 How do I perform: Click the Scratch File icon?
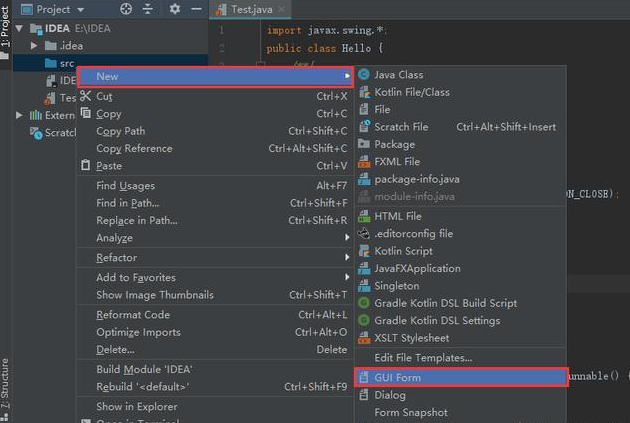[364, 127]
